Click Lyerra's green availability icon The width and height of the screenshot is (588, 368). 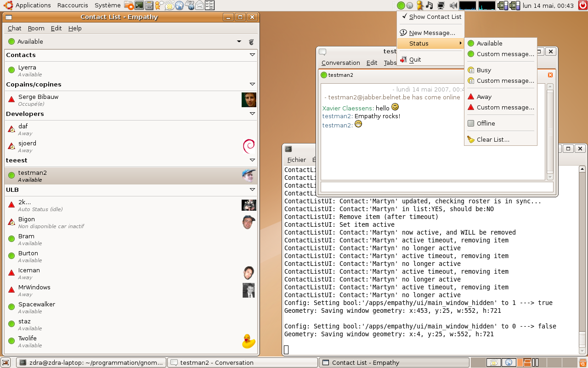(11, 70)
